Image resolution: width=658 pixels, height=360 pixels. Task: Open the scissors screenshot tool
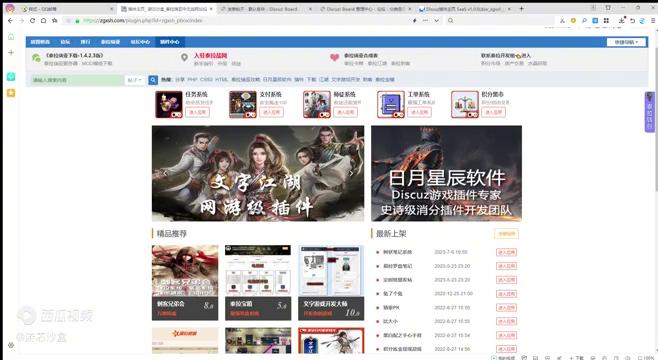click(562, 20)
